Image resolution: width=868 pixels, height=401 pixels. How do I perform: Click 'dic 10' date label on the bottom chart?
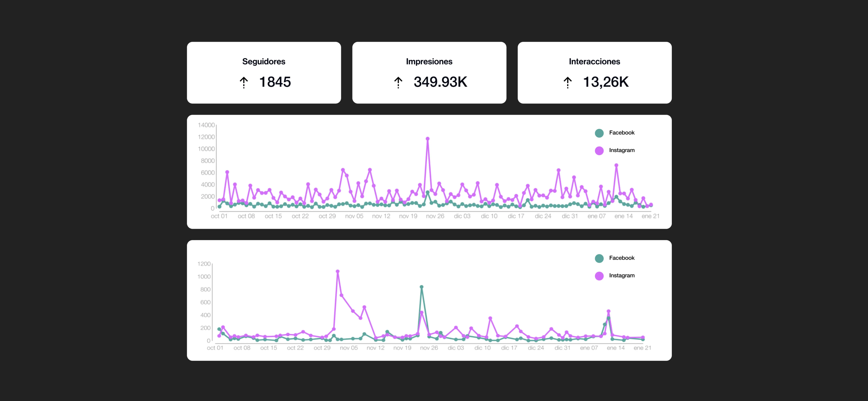482,348
